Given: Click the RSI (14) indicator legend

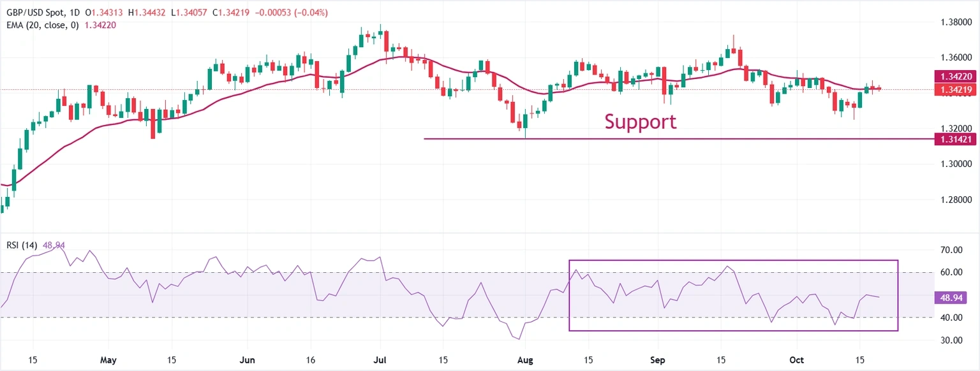Looking at the screenshot, I should point(21,245).
